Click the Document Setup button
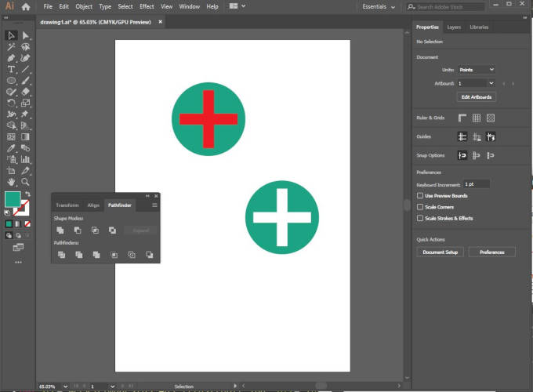This screenshot has height=392, width=533. point(440,252)
